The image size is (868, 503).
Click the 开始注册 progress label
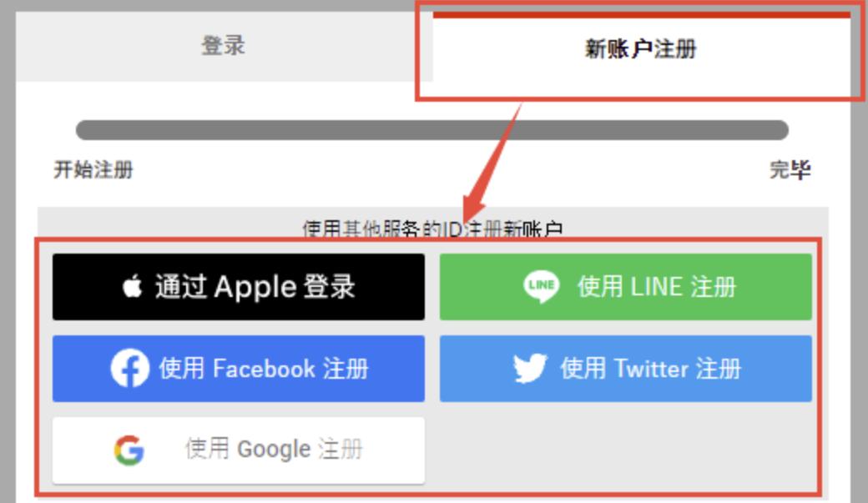[x=93, y=169]
